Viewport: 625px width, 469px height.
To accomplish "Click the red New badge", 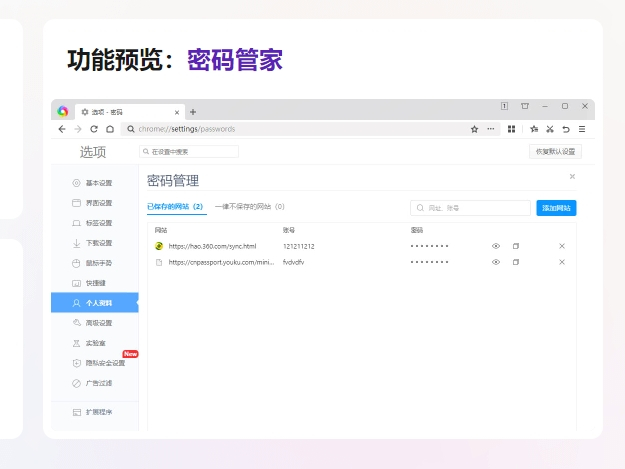I will (130, 354).
